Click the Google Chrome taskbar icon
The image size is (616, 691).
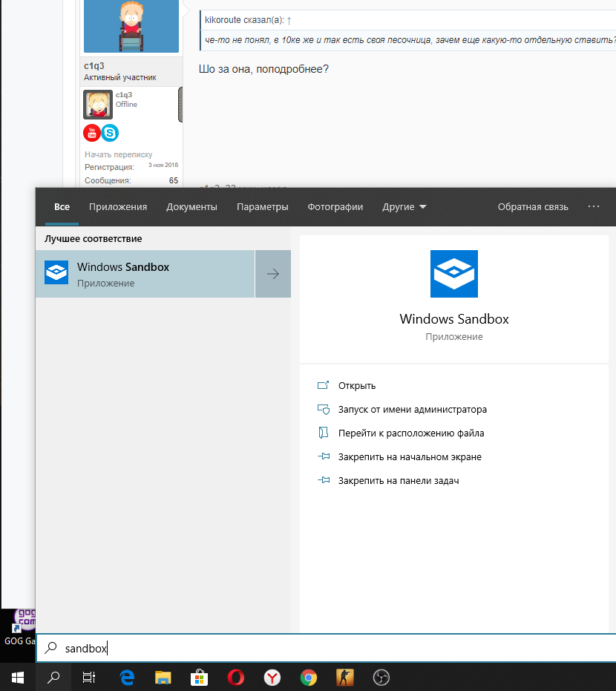click(x=309, y=678)
